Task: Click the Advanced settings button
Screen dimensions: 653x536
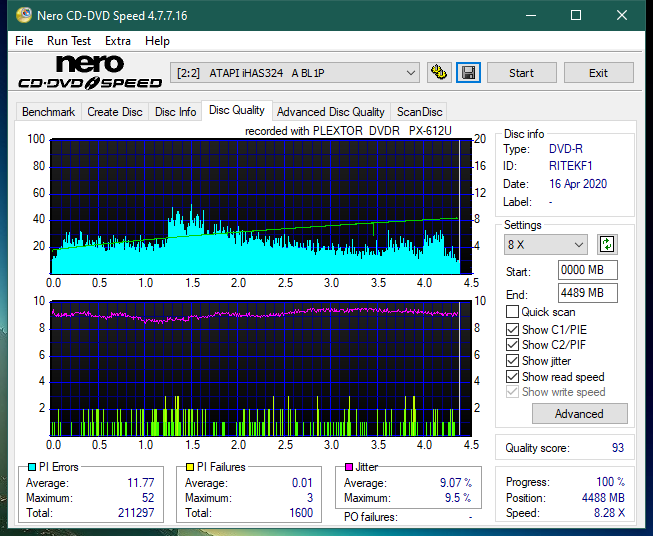Action: 579,414
